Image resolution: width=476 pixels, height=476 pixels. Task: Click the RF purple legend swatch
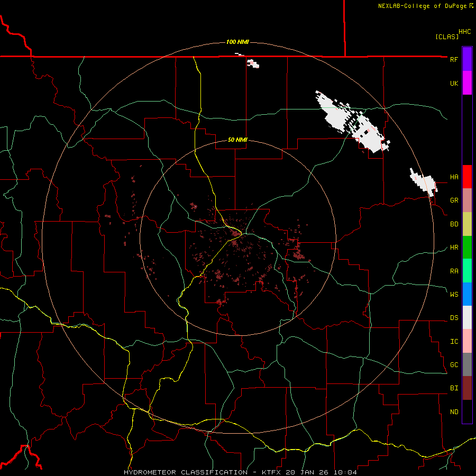[x=467, y=59]
